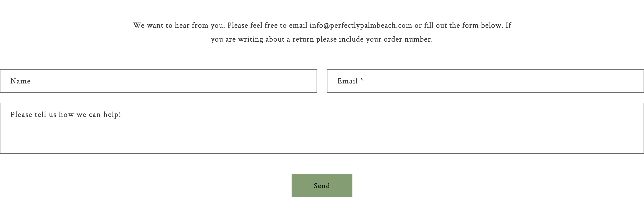Place cursor in the required Email box

pyautogui.click(x=500, y=81)
